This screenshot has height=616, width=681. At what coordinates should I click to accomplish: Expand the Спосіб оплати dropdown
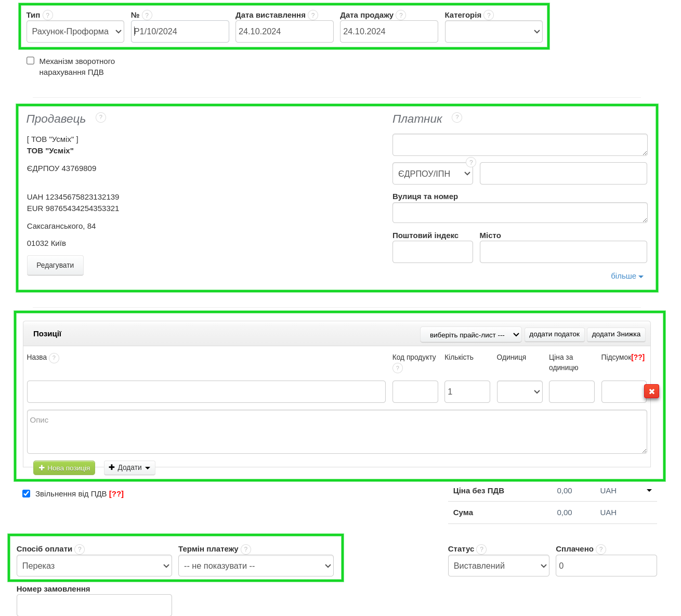click(94, 566)
